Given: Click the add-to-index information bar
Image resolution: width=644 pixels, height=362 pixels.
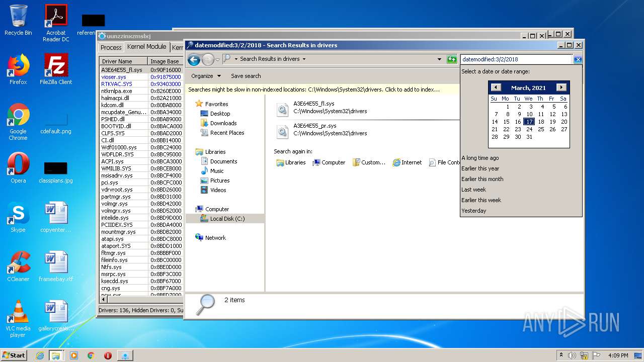Looking at the screenshot, I should (323, 89).
